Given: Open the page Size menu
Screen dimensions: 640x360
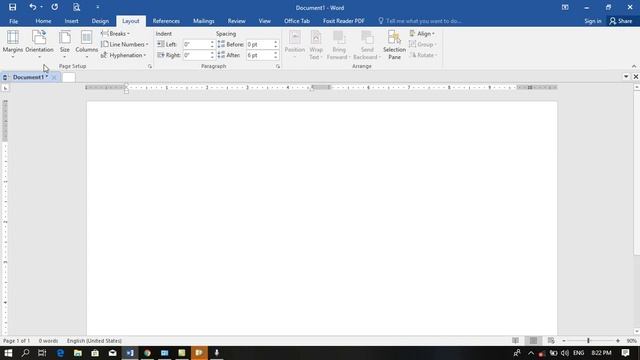Looking at the screenshot, I should pos(64,44).
